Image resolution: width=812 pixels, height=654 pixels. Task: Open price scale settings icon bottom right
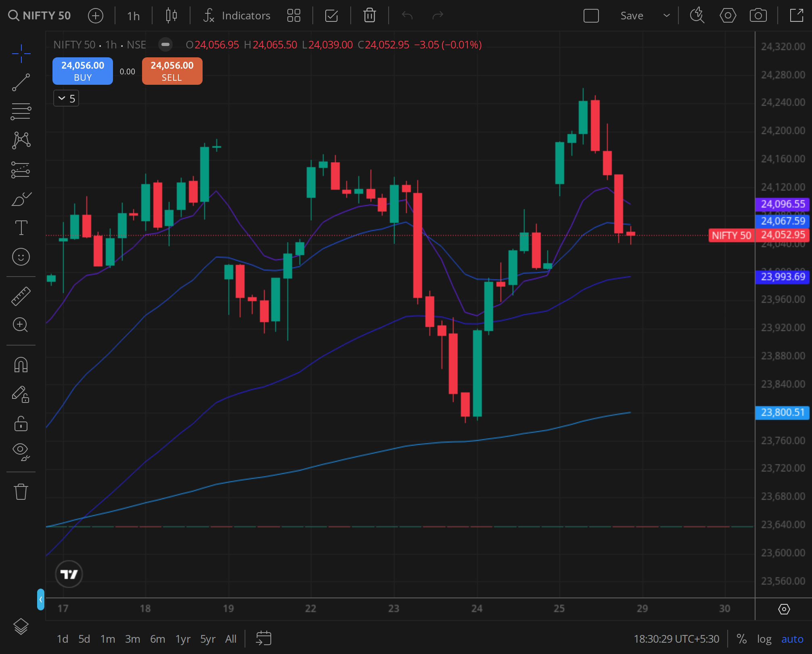[x=784, y=609]
